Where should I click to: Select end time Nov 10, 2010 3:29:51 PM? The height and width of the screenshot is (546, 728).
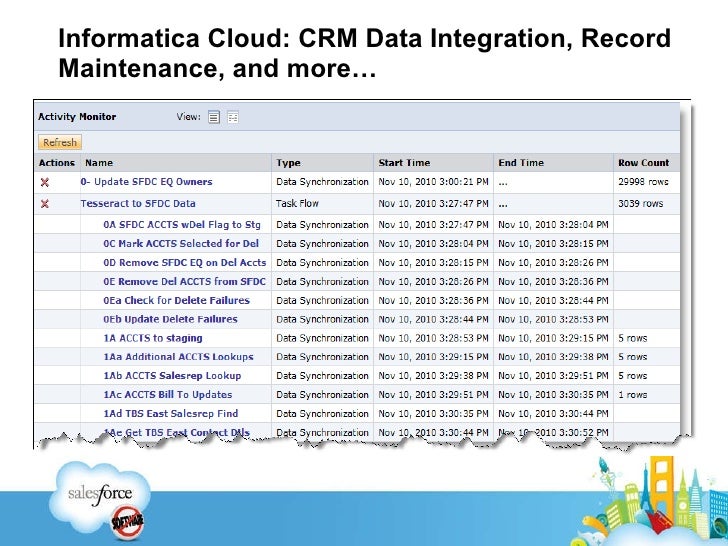coord(553,376)
